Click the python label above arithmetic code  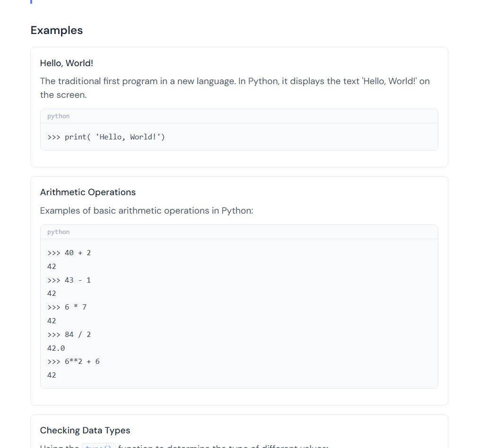58,232
